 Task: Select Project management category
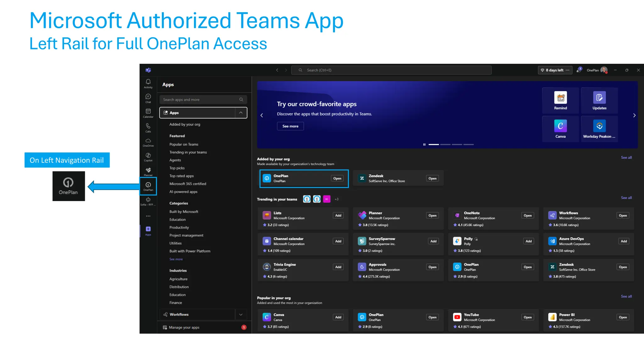click(x=186, y=235)
